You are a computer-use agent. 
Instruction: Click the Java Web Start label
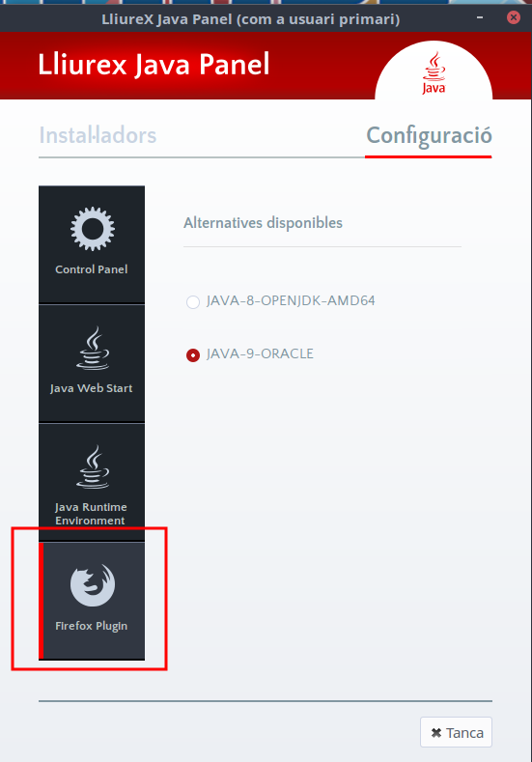pyautogui.click(x=92, y=388)
